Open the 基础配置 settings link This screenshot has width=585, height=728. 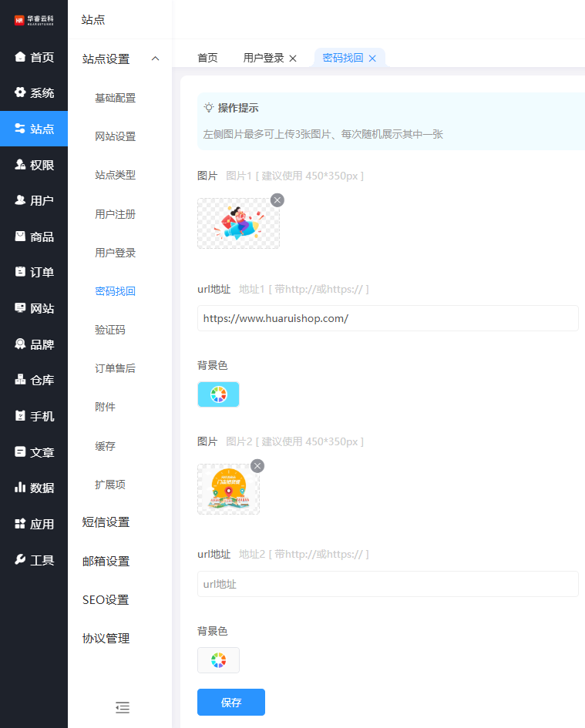(115, 98)
